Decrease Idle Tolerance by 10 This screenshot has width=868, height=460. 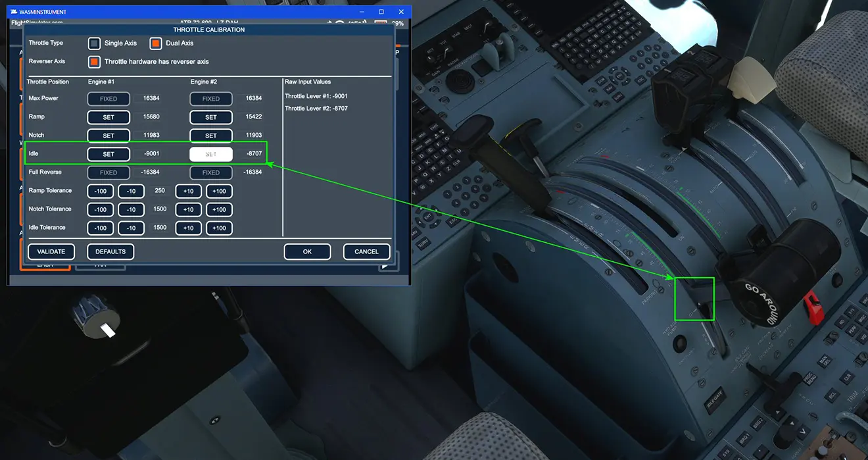[x=132, y=228]
